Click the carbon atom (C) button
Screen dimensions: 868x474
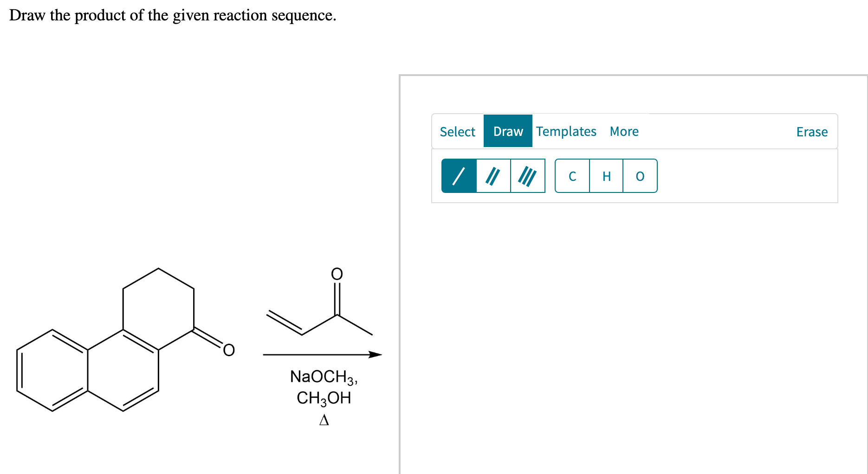(572, 175)
